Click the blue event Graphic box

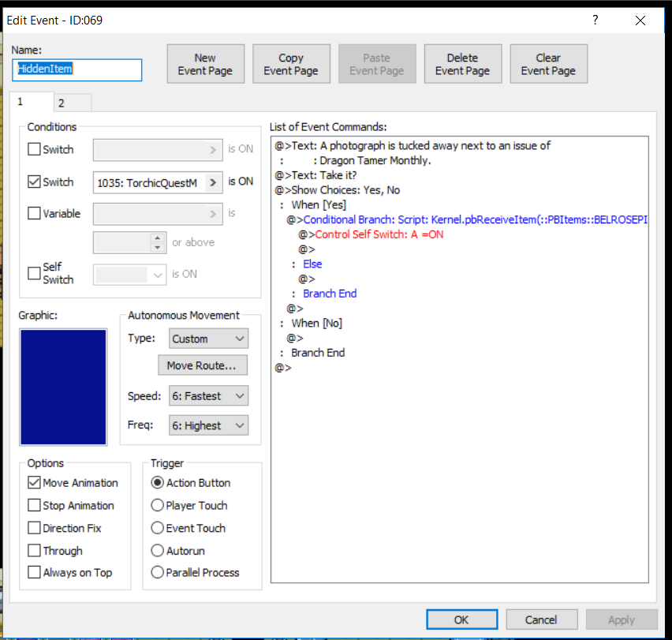pos(63,387)
